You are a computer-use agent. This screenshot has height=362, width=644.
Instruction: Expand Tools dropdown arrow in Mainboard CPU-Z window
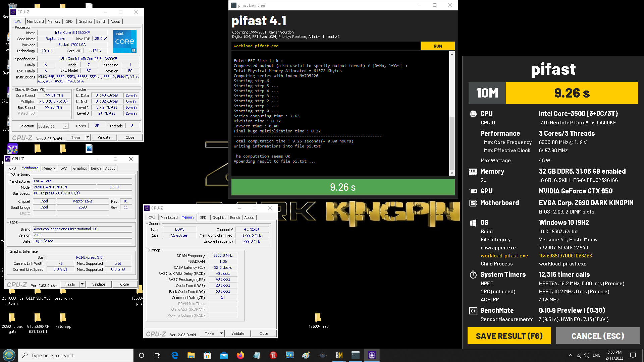pyautogui.click(x=82, y=284)
